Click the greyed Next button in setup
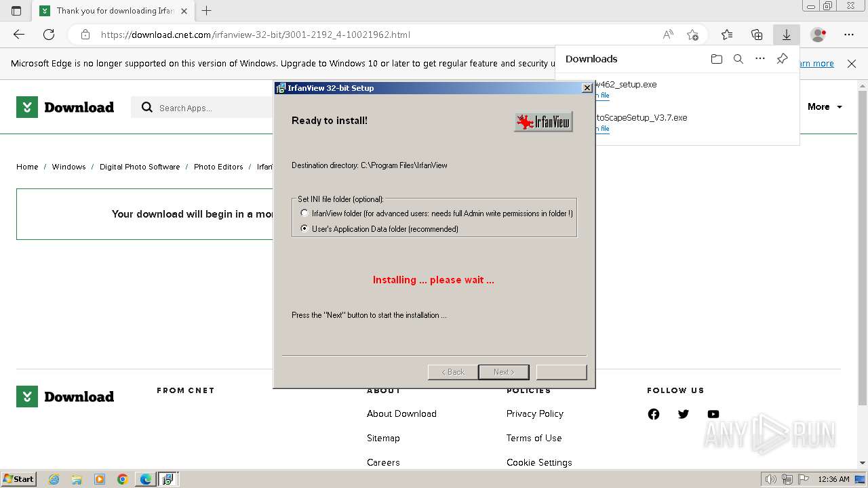Screen dimensions: 868x488 point(503,371)
